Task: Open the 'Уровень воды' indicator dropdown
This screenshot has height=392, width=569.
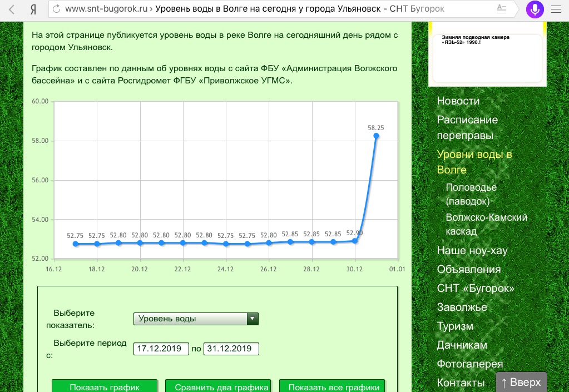Action: [196, 319]
